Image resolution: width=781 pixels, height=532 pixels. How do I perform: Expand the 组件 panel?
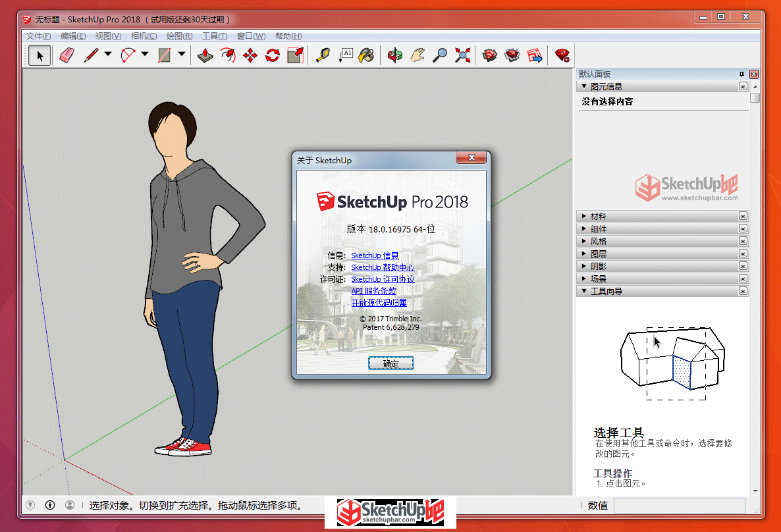(583, 228)
